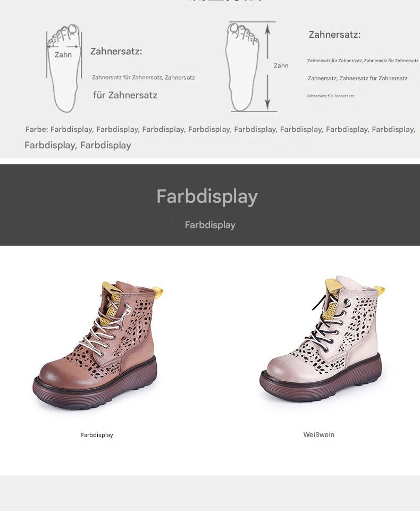
Task: Click the smallest 'Zahnersatz für Zahnersatz' line
Action: 330,96
